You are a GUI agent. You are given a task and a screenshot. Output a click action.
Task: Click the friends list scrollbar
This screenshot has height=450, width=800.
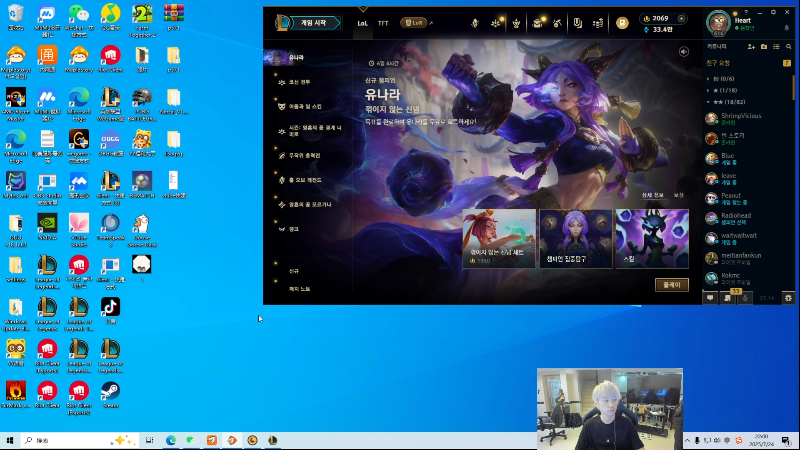click(x=793, y=87)
